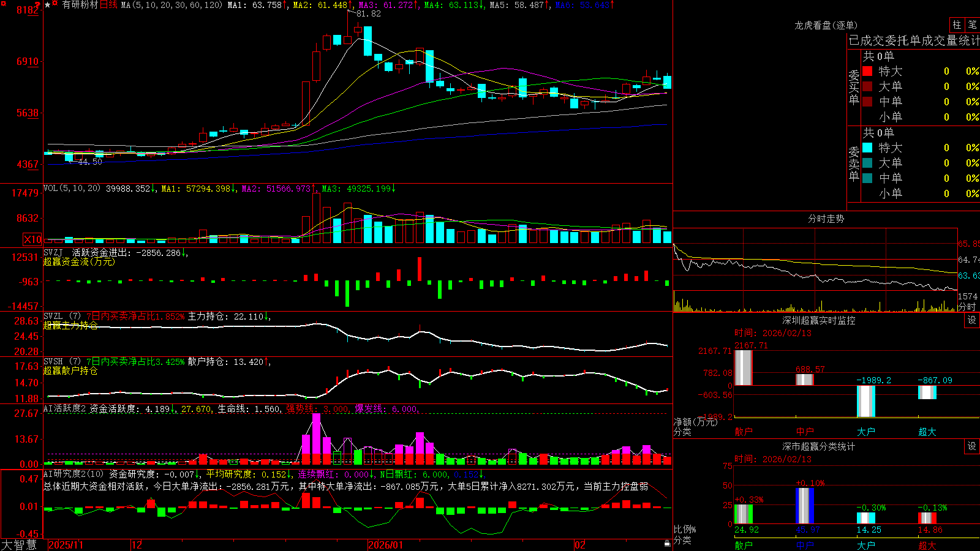Click the teal 大单 swatch under 委卖单

(x=867, y=163)
